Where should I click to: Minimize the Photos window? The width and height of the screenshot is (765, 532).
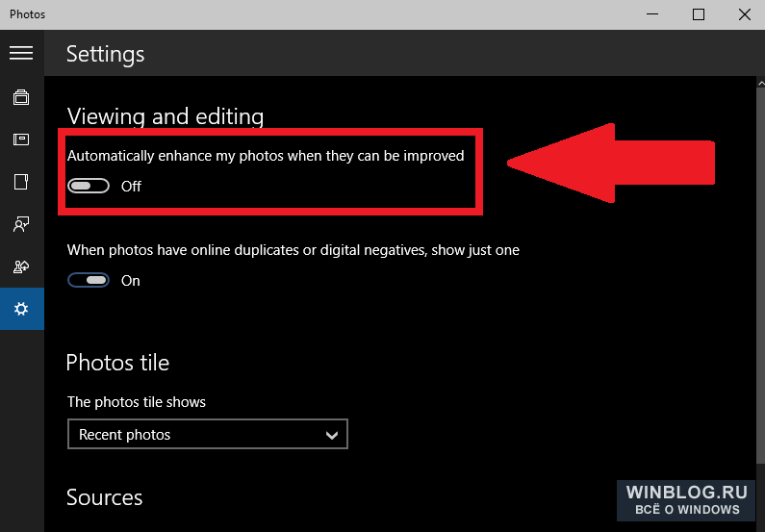click(652, 14)
